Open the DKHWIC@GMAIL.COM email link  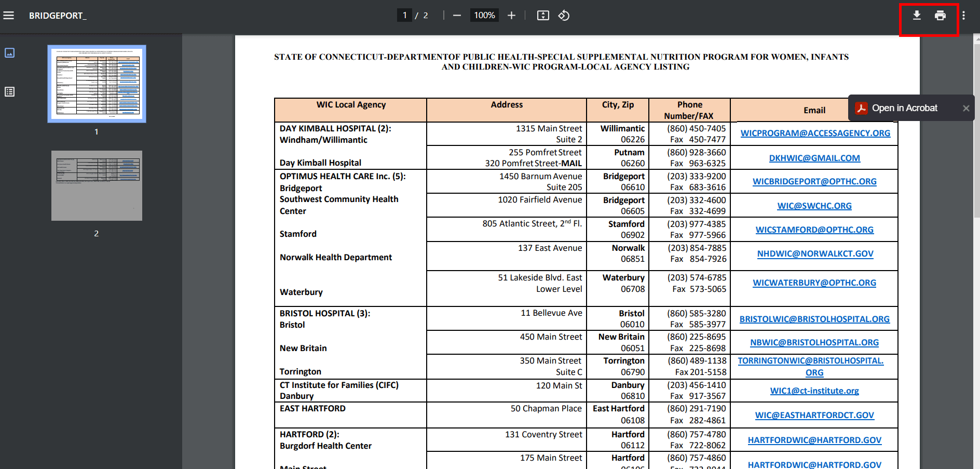814,158
